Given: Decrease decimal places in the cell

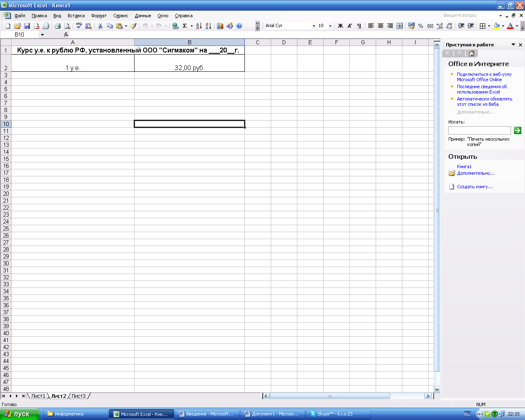Looking at the screenshot, I should point(449,26).
